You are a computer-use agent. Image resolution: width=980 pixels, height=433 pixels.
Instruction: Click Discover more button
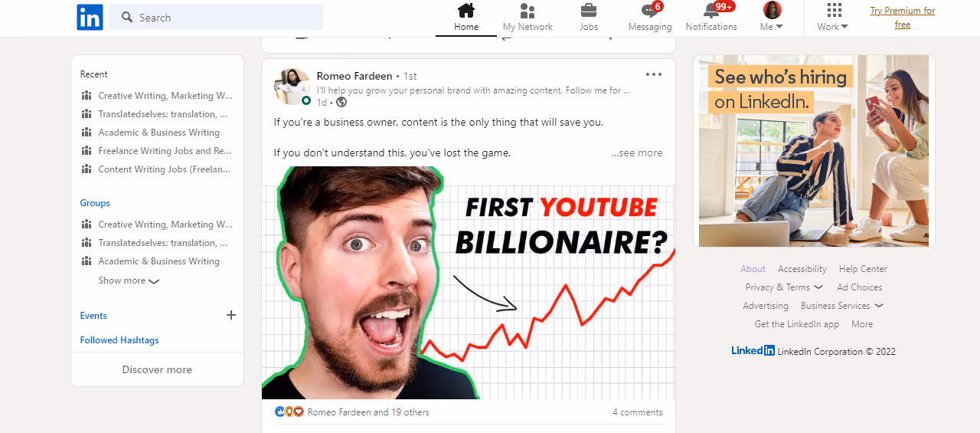157,369
